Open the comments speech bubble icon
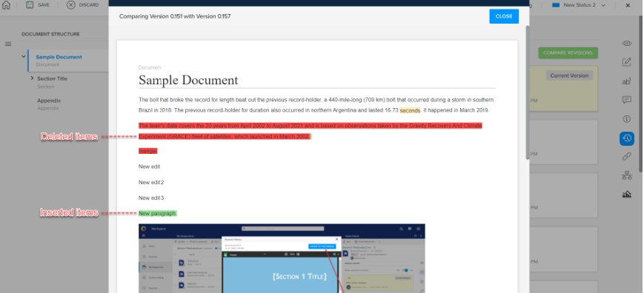 627,100
